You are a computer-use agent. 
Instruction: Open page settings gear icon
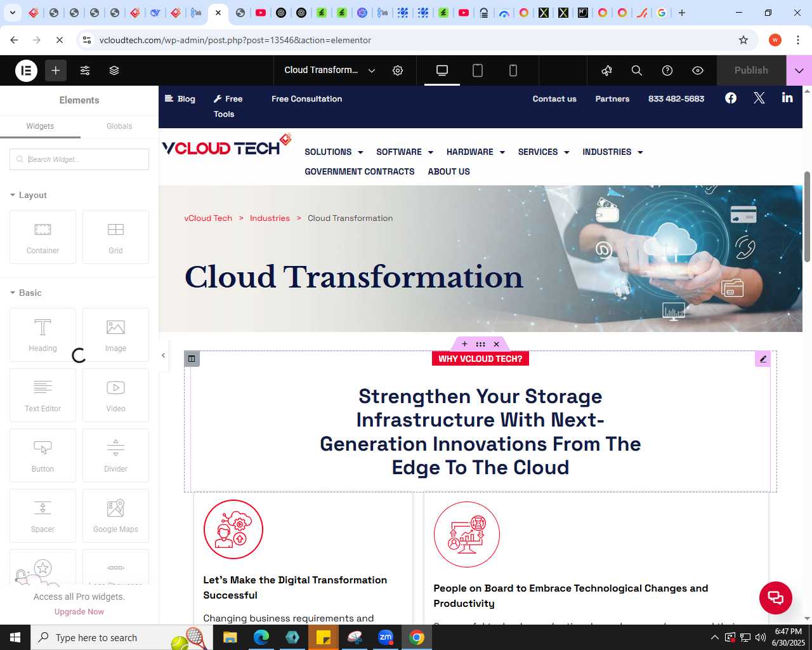pyautogui.click(x=398, y=70)
